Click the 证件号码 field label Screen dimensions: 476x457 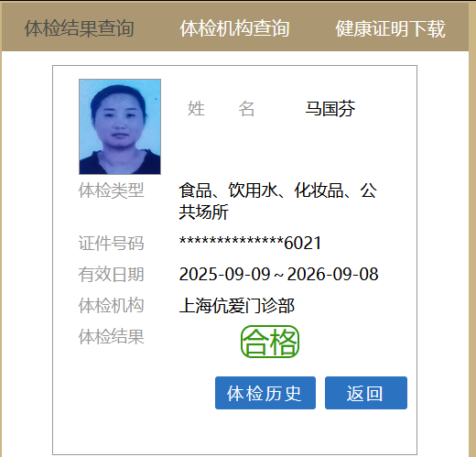tap(111, 243)
